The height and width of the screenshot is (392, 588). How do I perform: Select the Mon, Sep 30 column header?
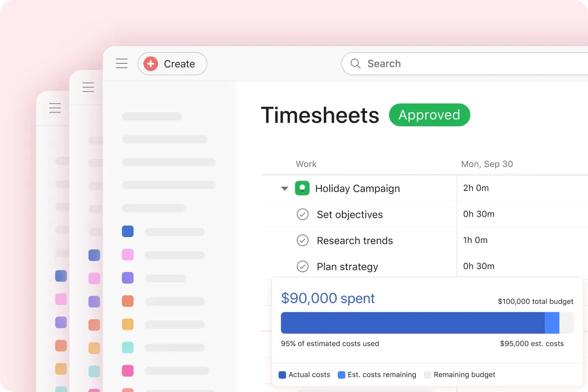click(x=487, y=164)
